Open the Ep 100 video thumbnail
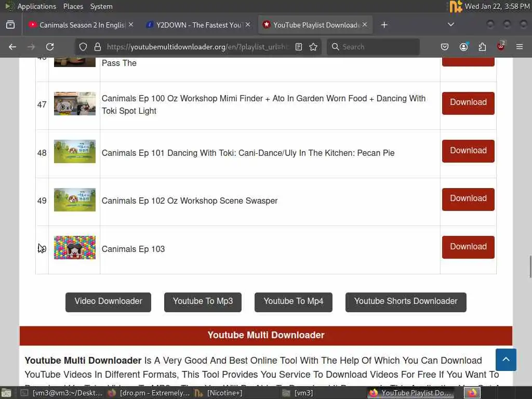The width and height of the screenshot is (532, 399). 75,103
